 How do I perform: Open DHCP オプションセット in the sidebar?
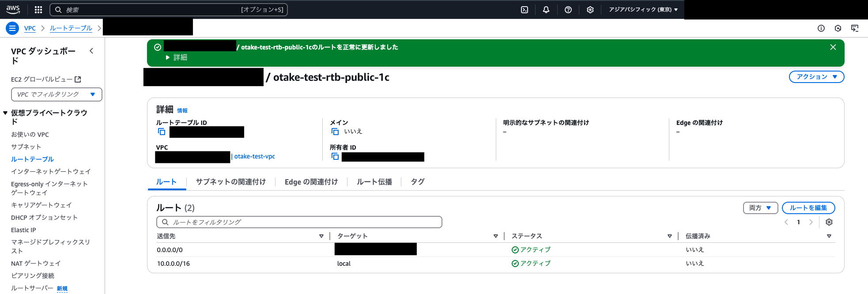point(44,218)
